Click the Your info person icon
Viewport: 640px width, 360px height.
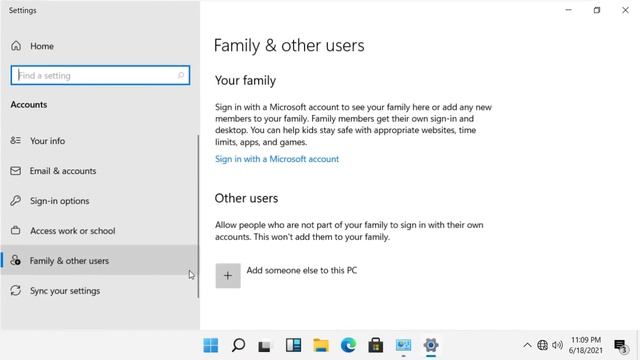click(x=16, y=140)
